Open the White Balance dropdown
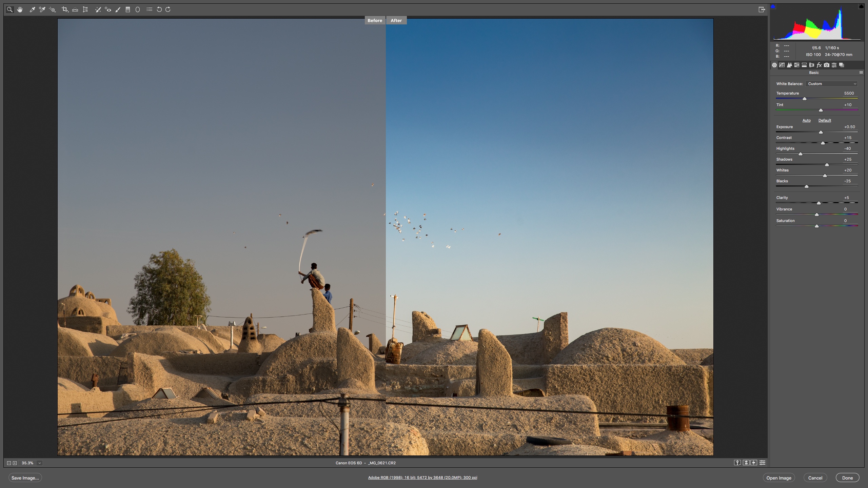This screenshot has width=868, height=488. (x=832, y=84)
